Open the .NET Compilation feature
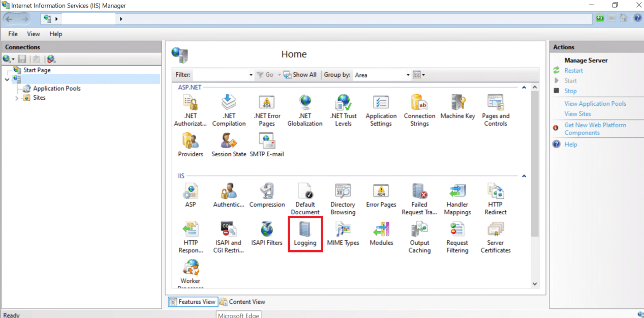The image size is (644, 318). coord(229,110)
